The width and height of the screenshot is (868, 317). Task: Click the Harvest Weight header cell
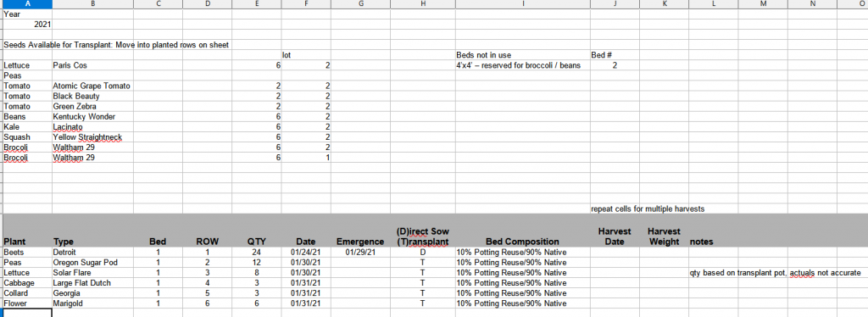pos(664,236)
